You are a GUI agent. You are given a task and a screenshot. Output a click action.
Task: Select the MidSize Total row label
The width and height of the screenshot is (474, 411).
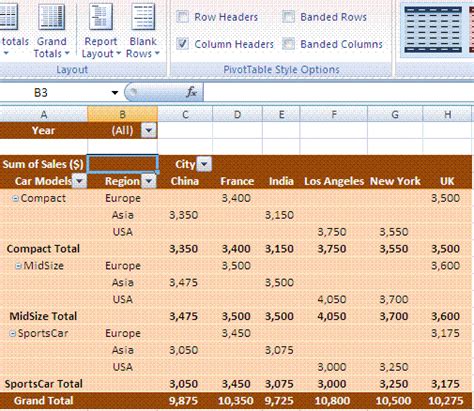tap(43, 316)
